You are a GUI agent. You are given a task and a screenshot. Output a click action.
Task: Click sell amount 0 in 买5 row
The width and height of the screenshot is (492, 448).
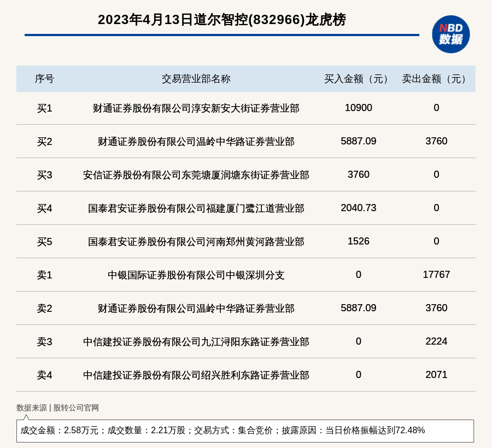click(x=436, y=241)
